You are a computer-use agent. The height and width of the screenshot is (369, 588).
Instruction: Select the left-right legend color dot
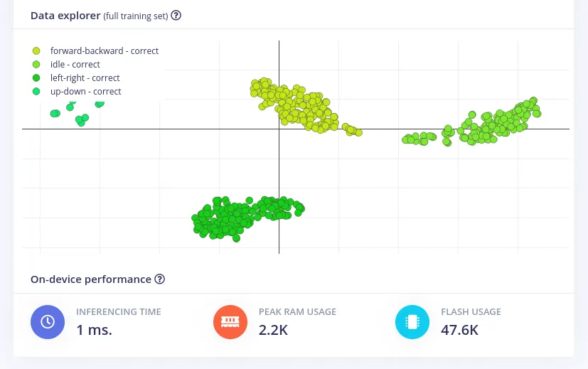pyautogui.click(x=36, y=78)
